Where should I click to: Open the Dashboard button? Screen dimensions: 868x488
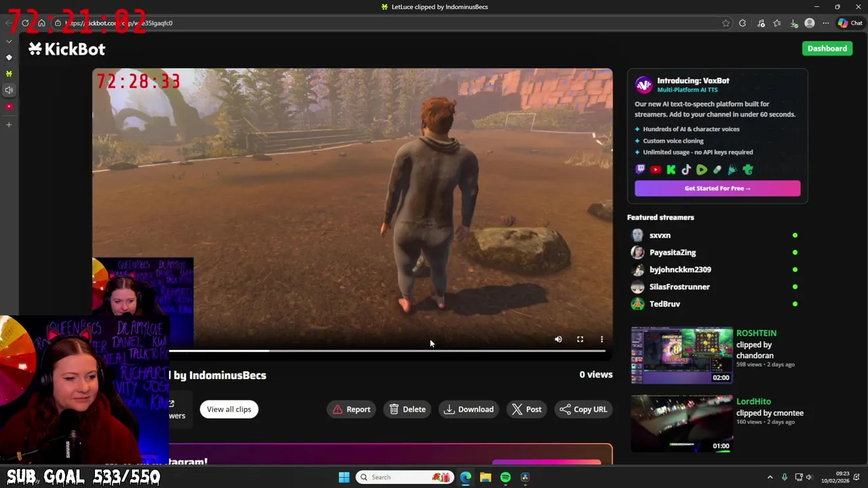click(827, 48)
